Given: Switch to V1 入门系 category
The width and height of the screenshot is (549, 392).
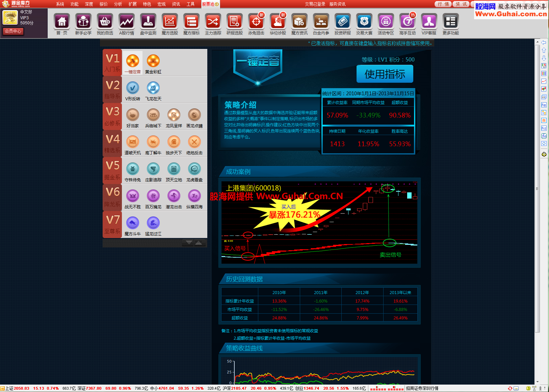Looking at the screenshot, I should pos(112,62).
